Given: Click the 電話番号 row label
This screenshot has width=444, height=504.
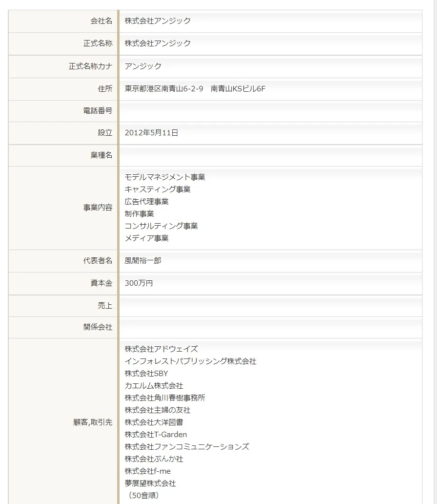Looking at the screenshot, I should [x=98, y=111].
